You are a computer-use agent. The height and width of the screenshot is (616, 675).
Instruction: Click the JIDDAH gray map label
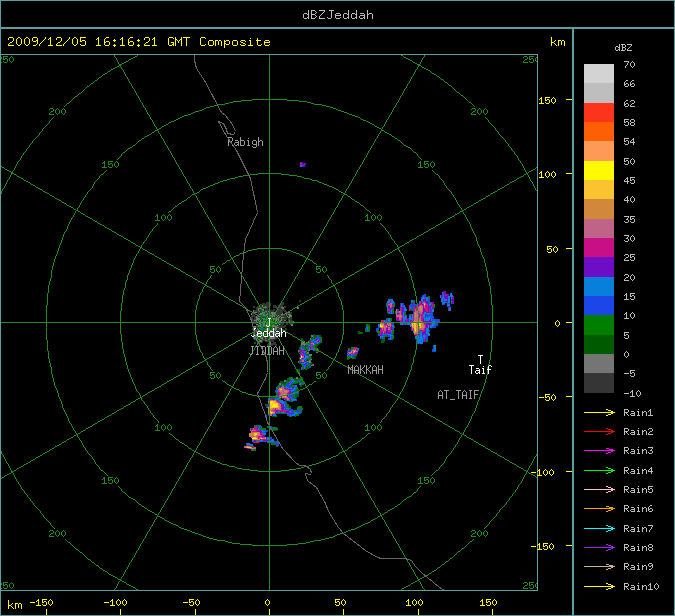[267, 351]
